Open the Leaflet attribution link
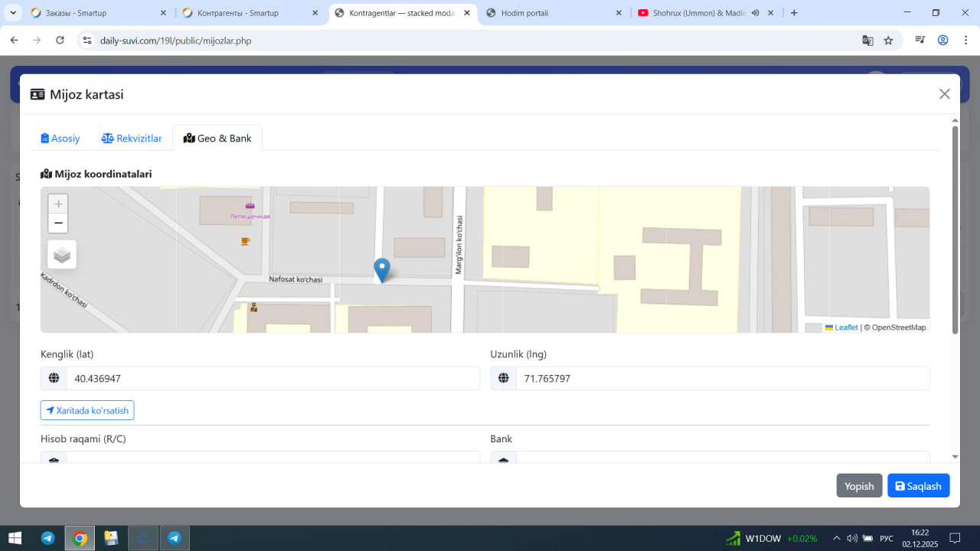The image size is (980, 551). [x=846, y=328]
